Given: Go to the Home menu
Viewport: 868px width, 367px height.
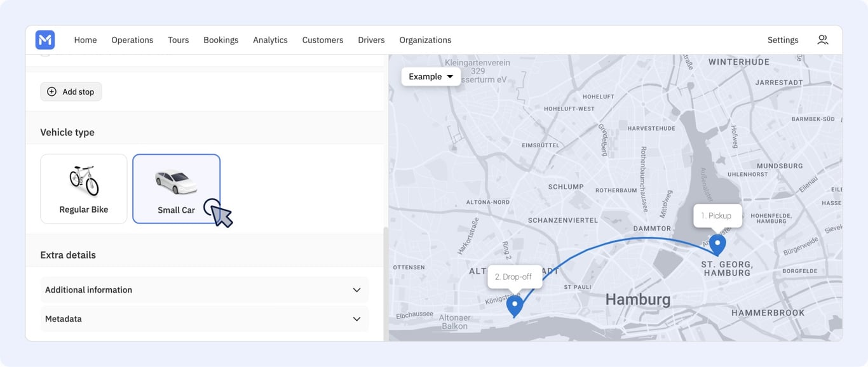Looking at the screenshot, I should click(85, 40).
